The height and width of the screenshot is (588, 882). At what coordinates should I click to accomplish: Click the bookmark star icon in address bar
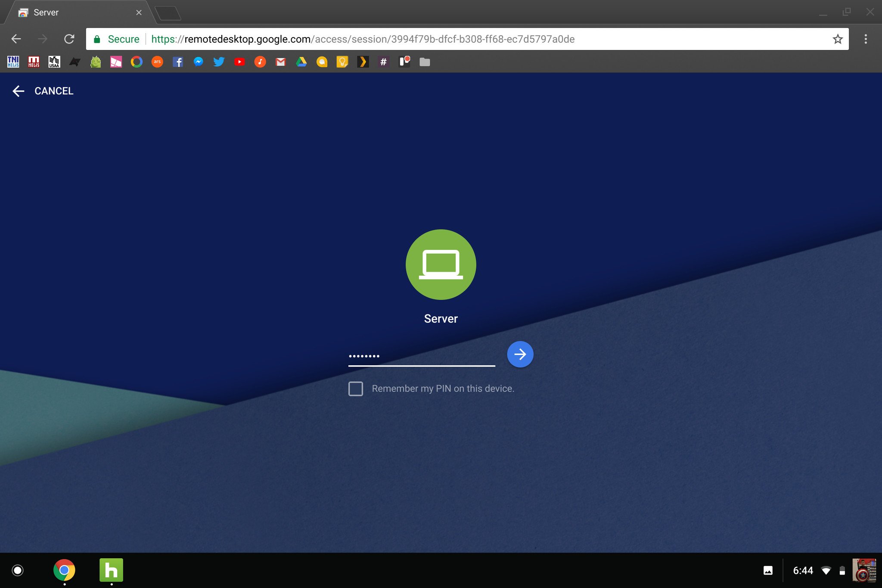pyautogui.click(x=838, y=39)
